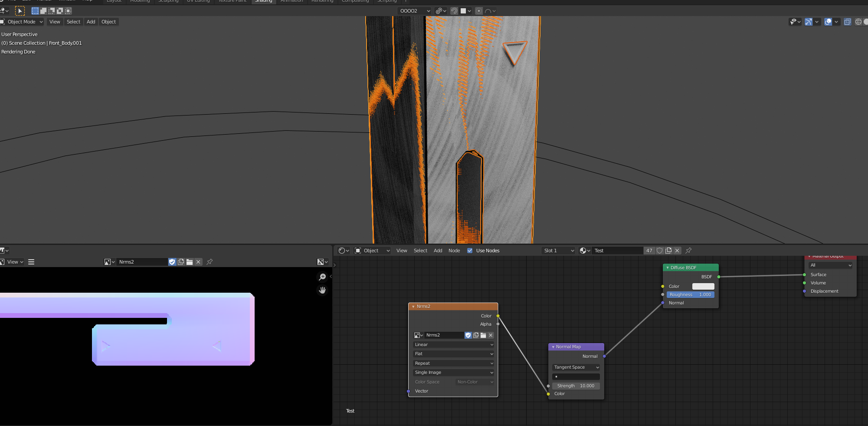The image size is (868, 426).
Task: Click the Roughness value field on Diffuse BSDF
Action: pos(690,294)
